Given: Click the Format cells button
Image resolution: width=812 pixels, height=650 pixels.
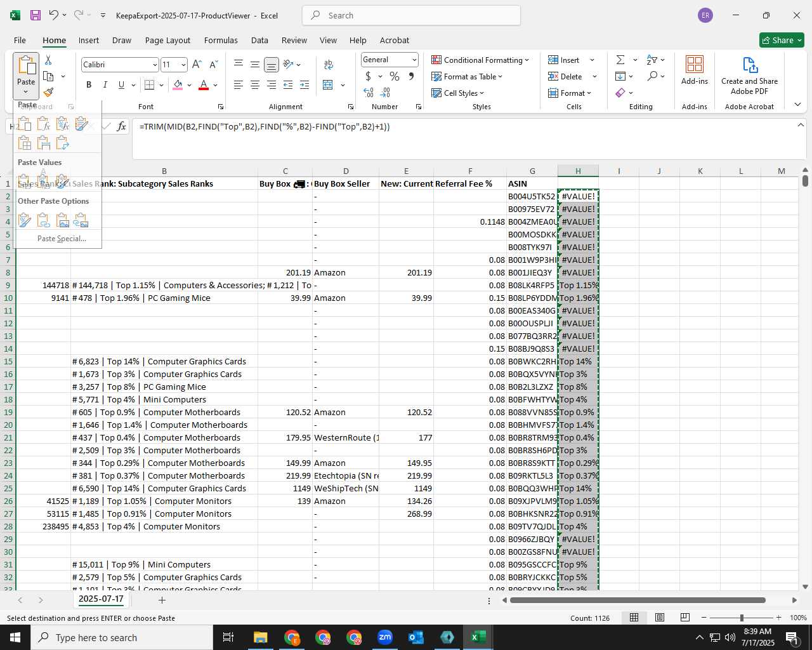Looking at the screenshot, I should (x=570, y=93).
